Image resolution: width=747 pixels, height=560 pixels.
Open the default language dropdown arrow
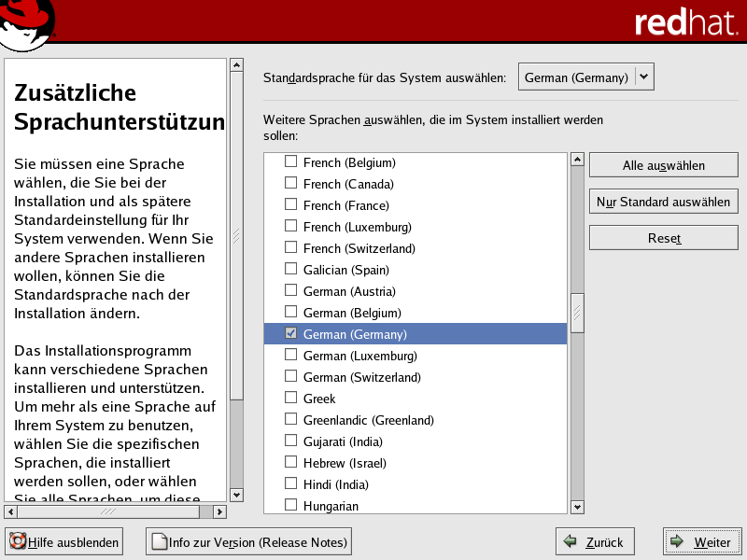coord(644,77)
